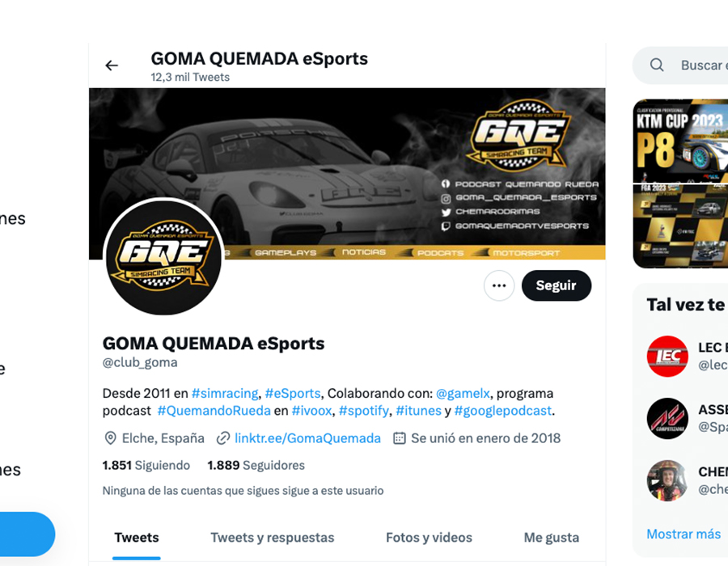Click the link chain icon beside linktr.ee

(223, 438)
